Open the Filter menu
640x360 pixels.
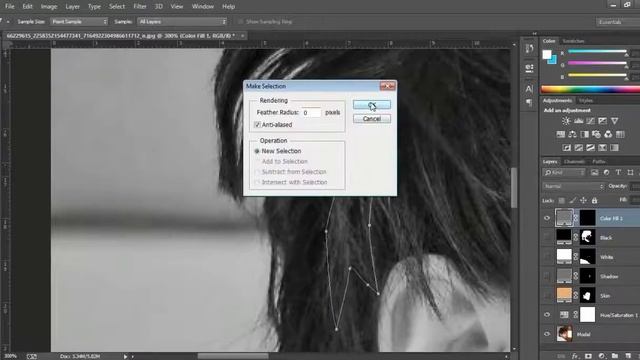click(140, 7)
